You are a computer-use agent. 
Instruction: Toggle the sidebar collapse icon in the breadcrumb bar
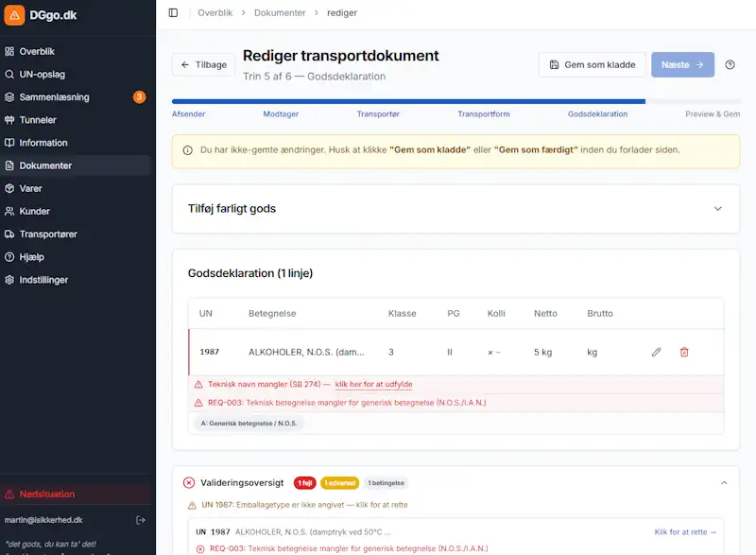(172, 12)
